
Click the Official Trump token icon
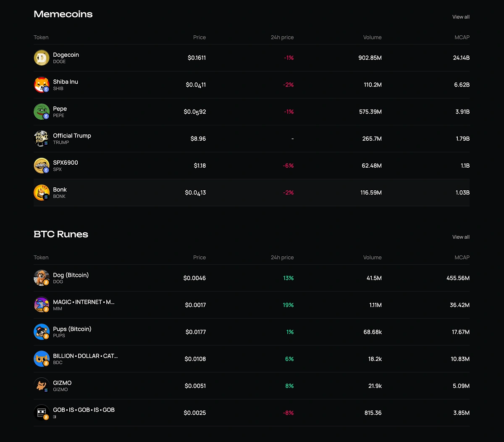point(41,138)
